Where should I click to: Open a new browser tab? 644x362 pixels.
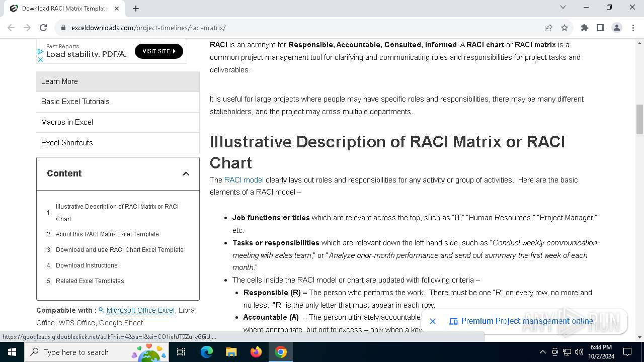[136, 8]
